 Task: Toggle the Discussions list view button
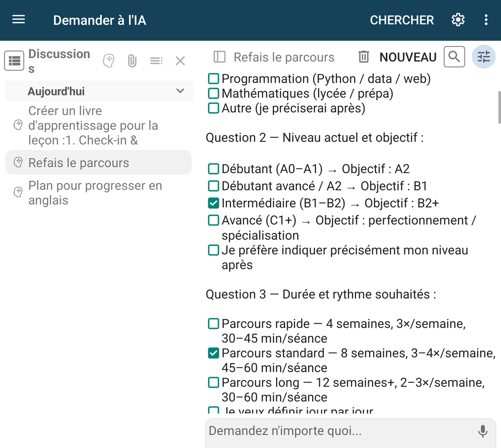coord(14,61)
